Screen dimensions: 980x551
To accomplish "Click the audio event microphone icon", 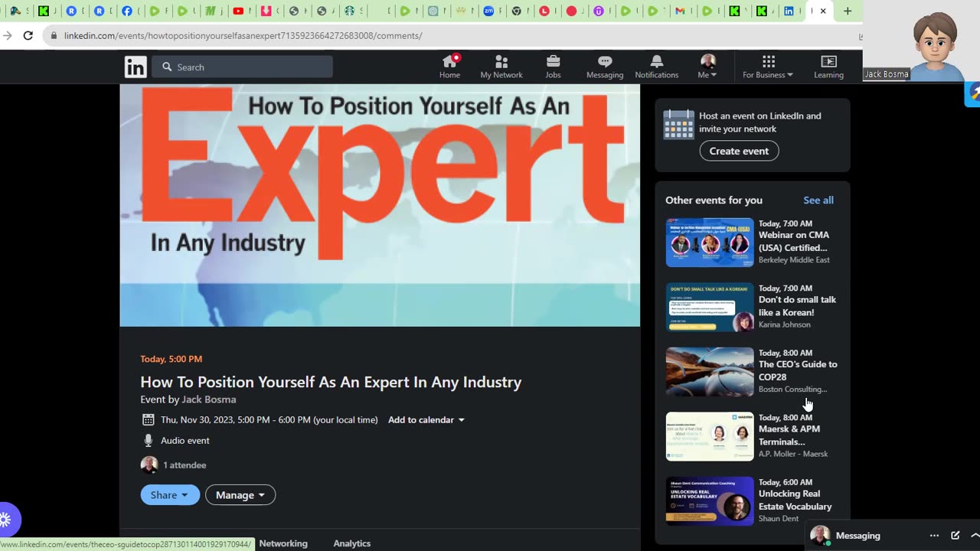I will point(149,440).
